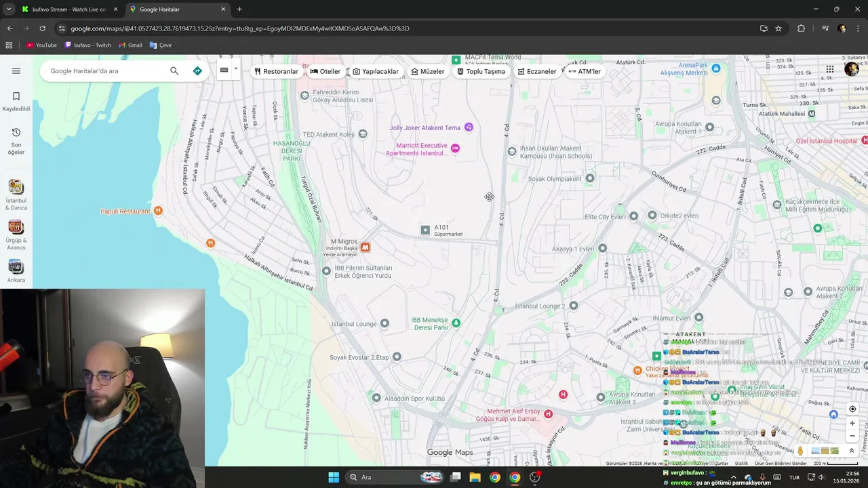Open the bufavo - Twitch bookmark
Viewport: 868px width, 488px height.
[87, 45]
